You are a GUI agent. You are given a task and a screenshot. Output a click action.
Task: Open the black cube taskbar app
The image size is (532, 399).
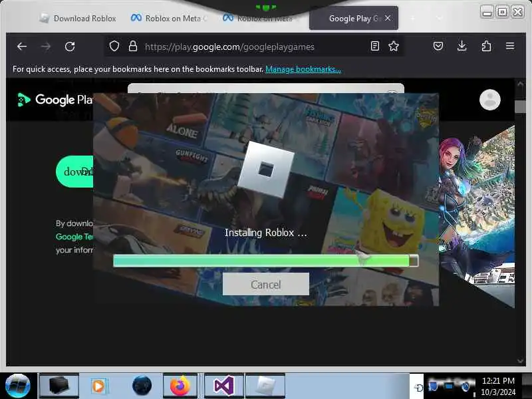click(59, 386)
